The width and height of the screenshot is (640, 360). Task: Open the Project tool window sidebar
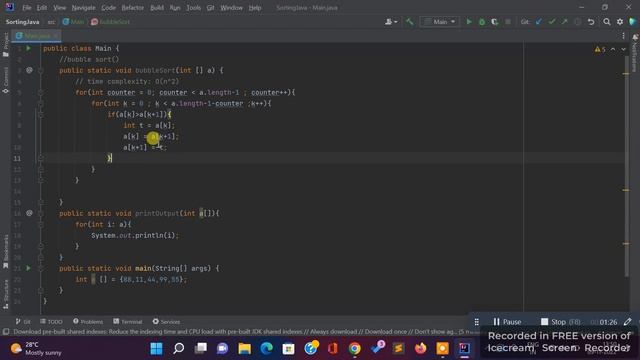(6, 45)
